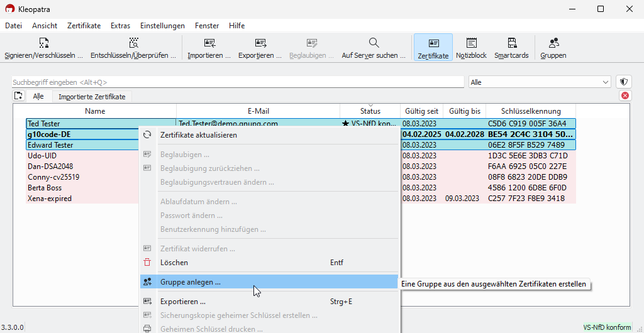The width and height of the screenshot is (644, 333).
Task: Open the Fenster menu
Action: click(x=207, y=25)
